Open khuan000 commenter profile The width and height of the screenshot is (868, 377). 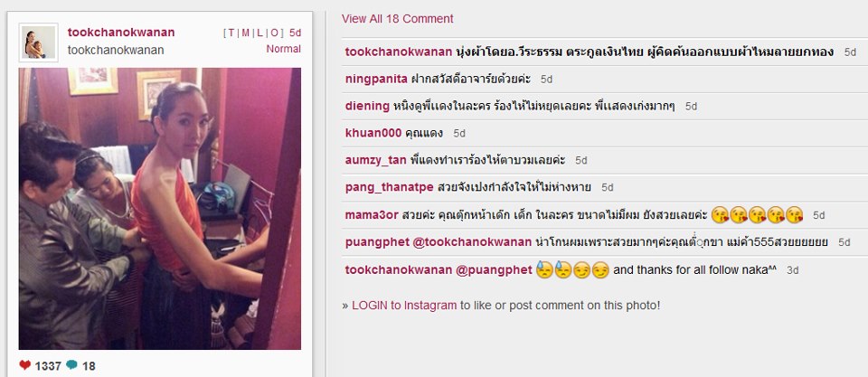pyautogui.click(x=373, y=134)
